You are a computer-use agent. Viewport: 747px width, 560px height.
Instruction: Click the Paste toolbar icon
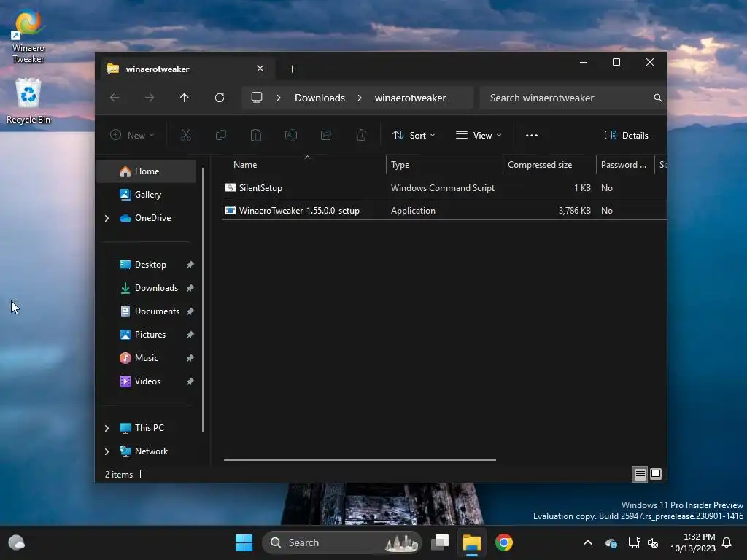pyautogui.click(x=256, y=135)
